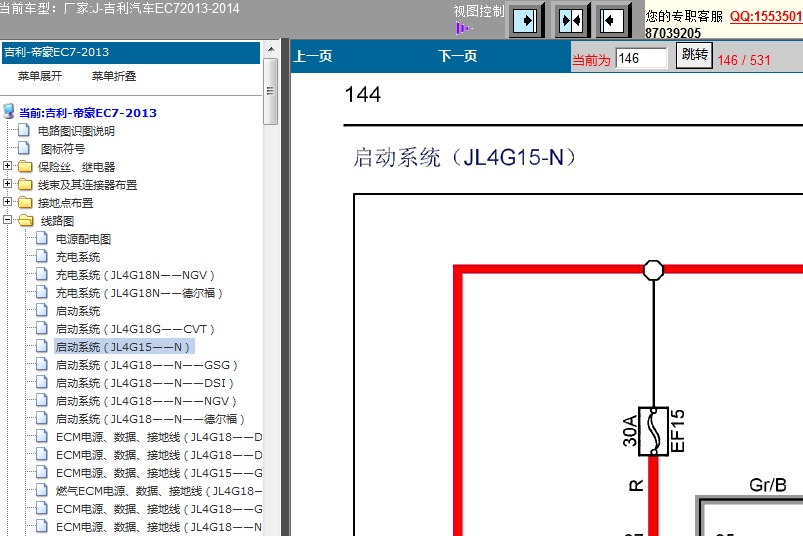Click the folder icon for 线束及其连接器布置
Image resolution: width=803 pixels, height=536 pixels.
point(25,184)
